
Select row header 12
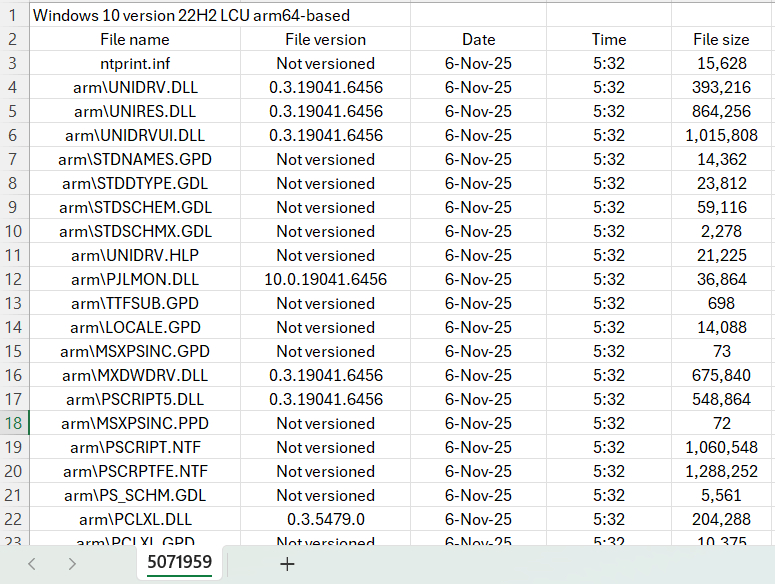[14, 279]
